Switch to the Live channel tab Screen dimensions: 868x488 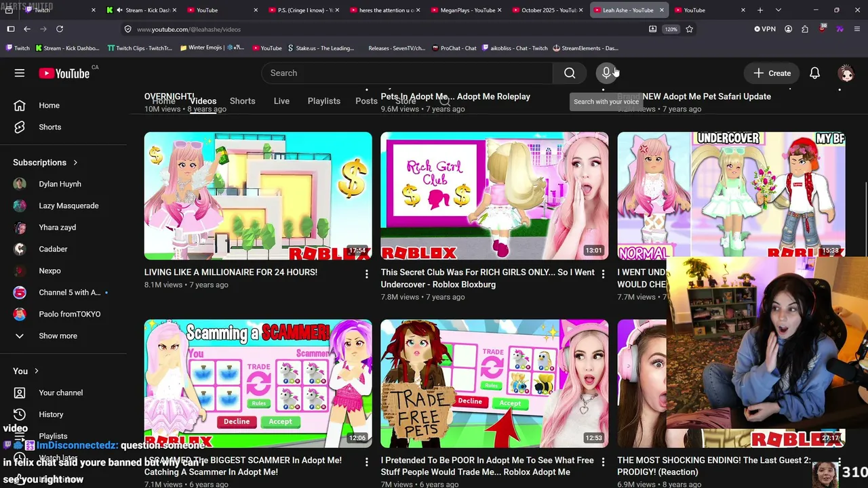click(x=281, y=101)
